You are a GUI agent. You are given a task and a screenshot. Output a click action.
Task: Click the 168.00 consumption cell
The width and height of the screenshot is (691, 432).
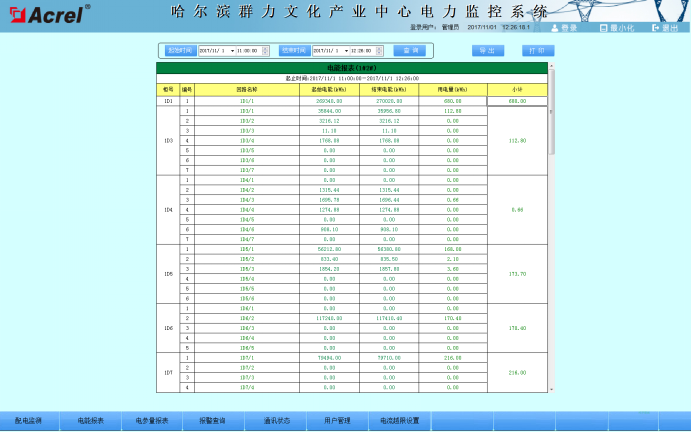tap(453, 249)
